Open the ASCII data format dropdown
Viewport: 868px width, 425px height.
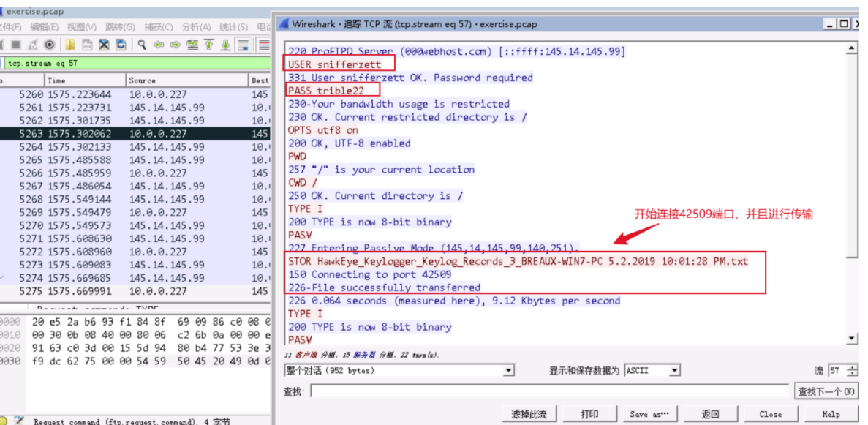coord(652,370)
